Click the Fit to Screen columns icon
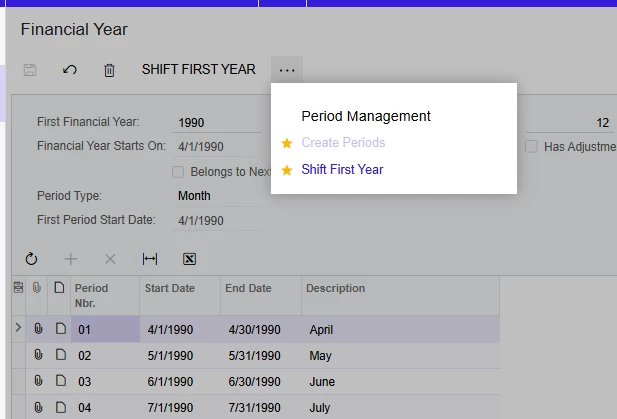 [150, 259]
